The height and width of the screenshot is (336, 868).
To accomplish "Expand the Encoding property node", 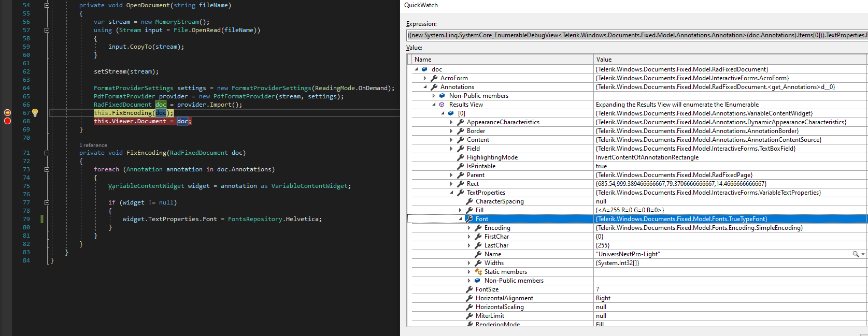I will pyautogui.click(x=469, y=228).
